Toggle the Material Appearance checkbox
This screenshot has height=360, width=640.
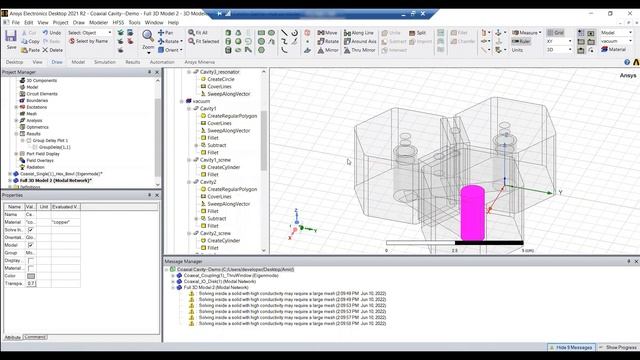30,268
